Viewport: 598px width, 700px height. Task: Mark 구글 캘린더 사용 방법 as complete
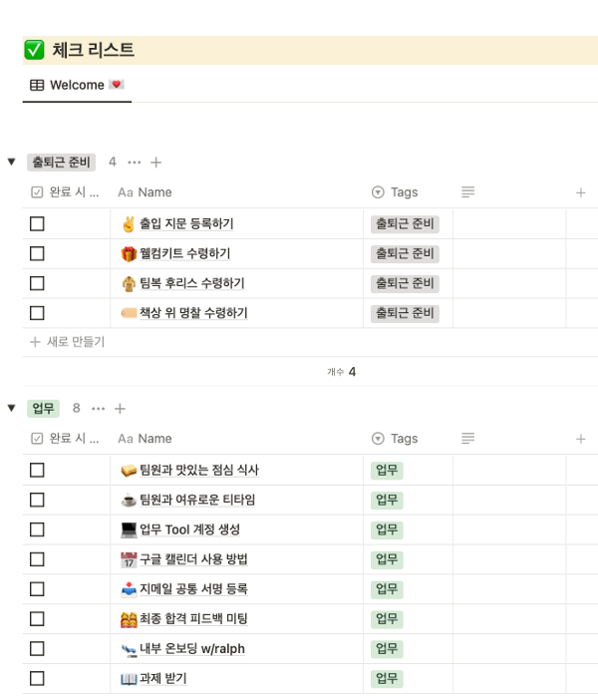coord(37,559)
